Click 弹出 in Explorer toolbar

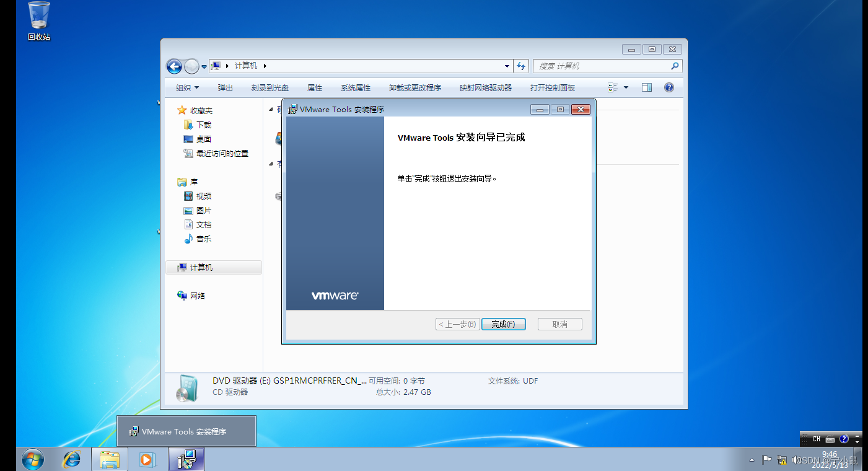226,88
